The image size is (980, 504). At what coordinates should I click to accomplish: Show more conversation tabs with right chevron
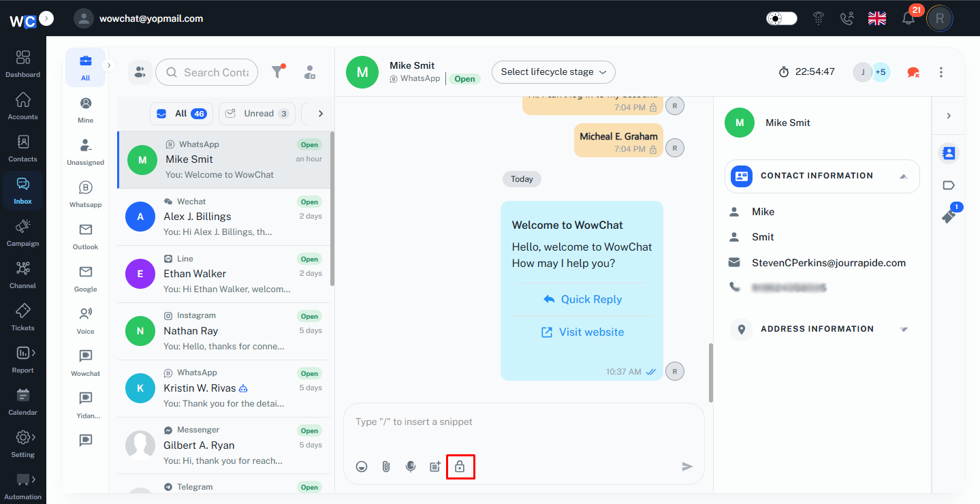(x=321, y=114)
